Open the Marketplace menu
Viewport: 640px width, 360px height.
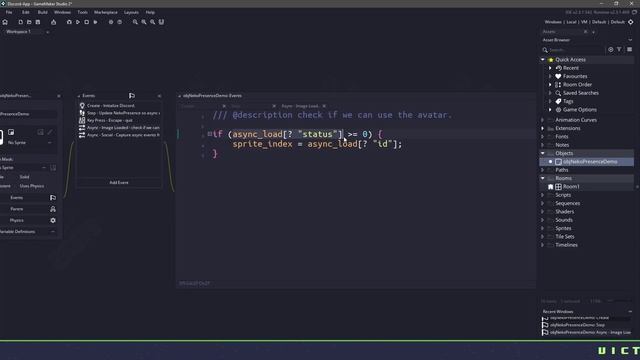[x=106, y=12]
